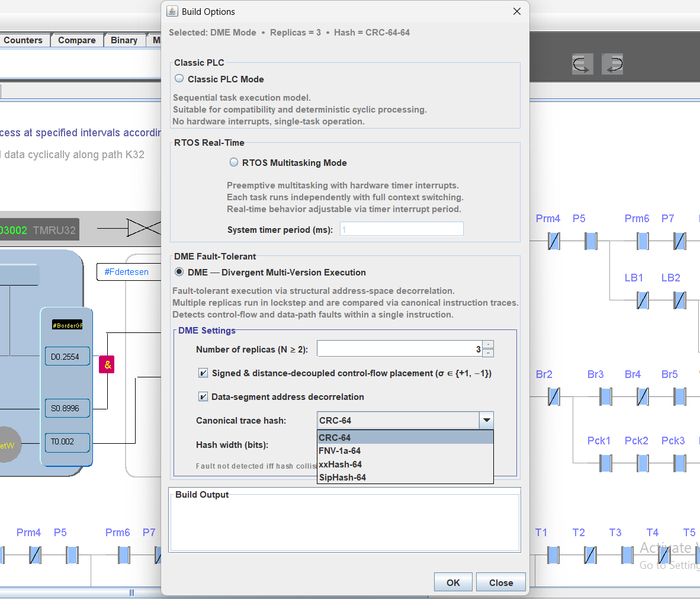Open the Binary tab

[x=124, y=40]
